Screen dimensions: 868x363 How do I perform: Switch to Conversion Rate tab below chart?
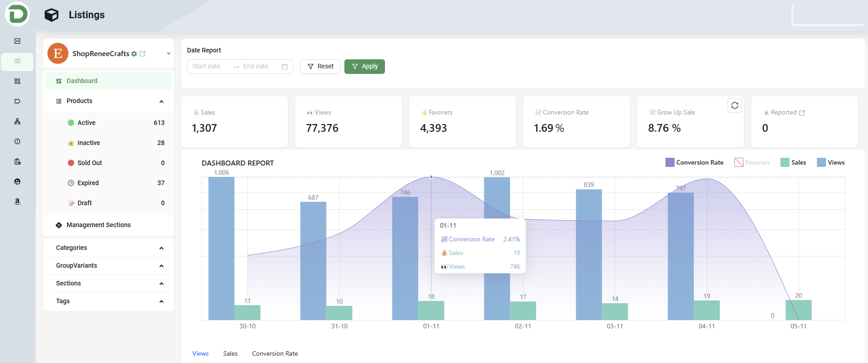coord(275,353)
